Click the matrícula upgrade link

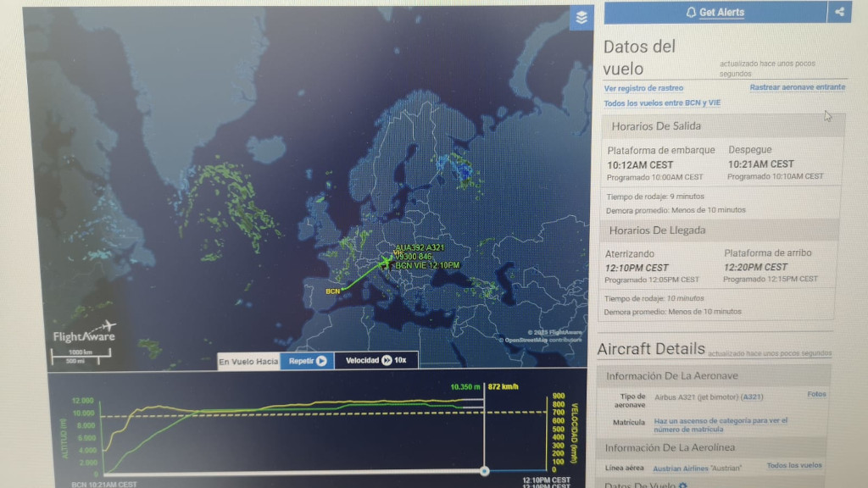tap(721, 424)
